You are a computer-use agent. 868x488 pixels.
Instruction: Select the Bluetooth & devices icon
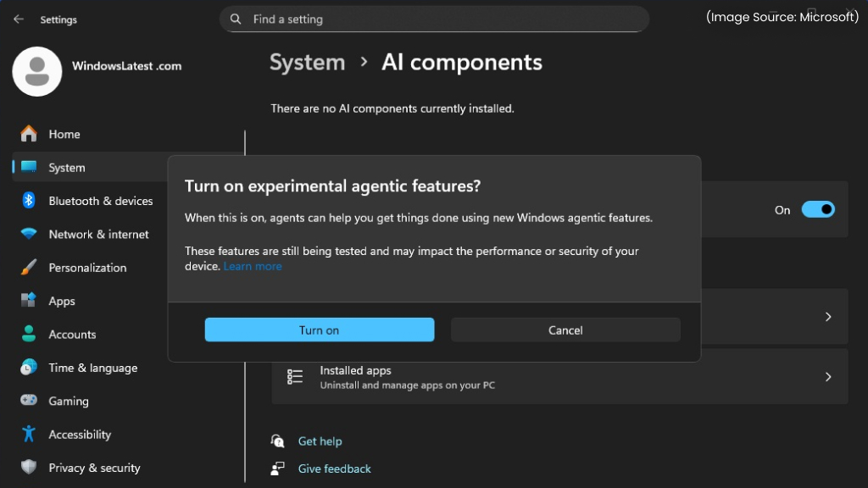[x=31, y=201]
